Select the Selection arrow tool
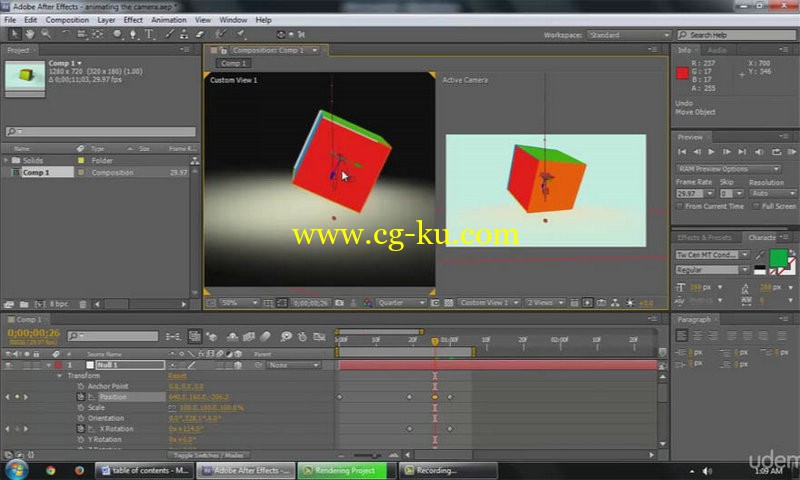800x480 pixels. pyautogui.click(x=14, y=34)
